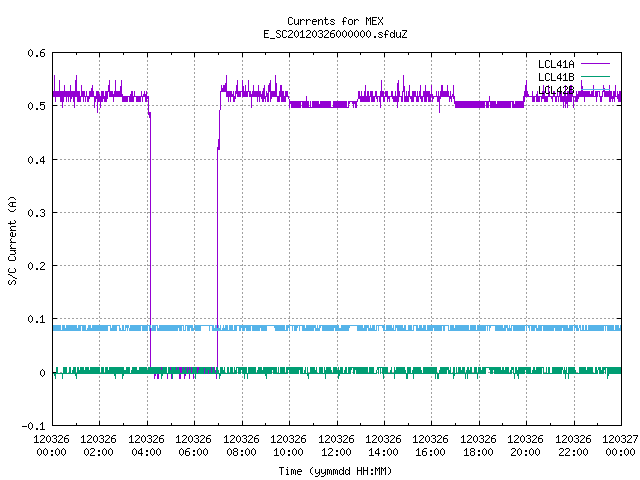Click the green LCL41B legend line sample
The image size is (640, 480).
(595, 76)
